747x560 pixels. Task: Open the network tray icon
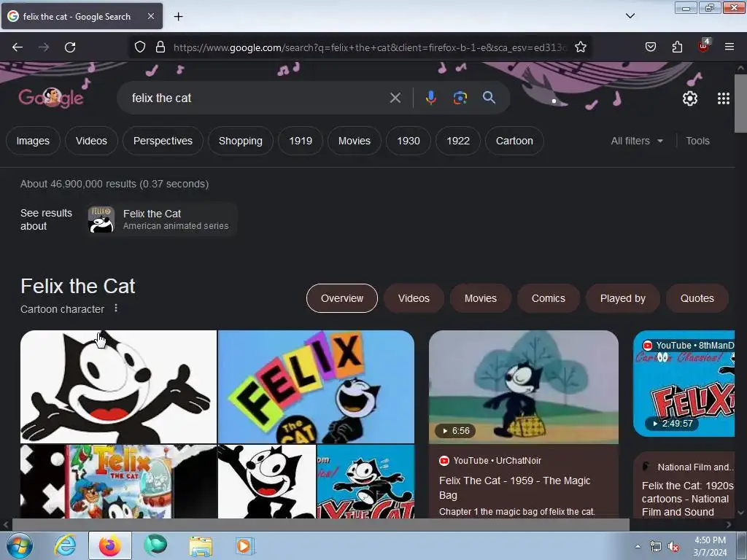click(x=656, y=547)
